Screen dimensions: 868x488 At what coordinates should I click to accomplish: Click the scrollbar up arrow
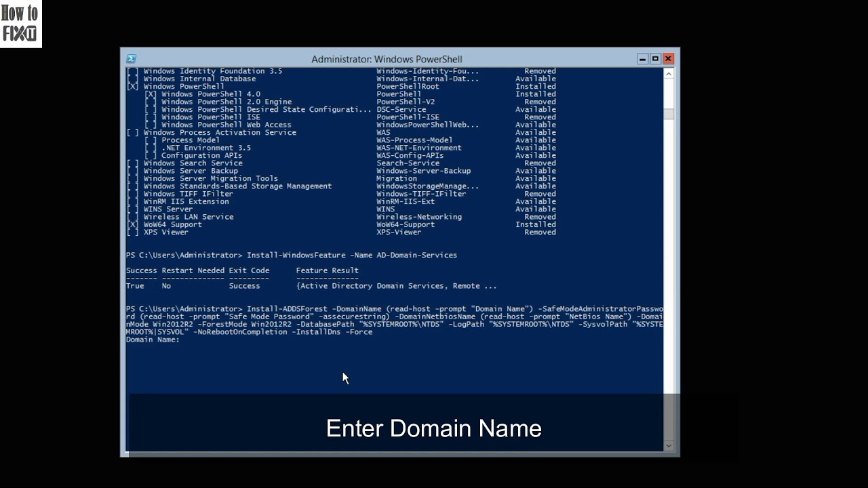pos(669,73)
